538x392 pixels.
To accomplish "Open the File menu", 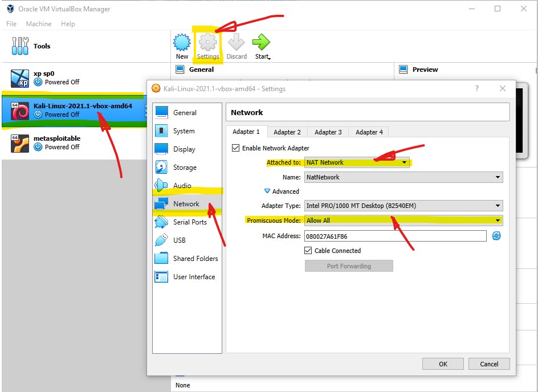I will coord(11,24).
